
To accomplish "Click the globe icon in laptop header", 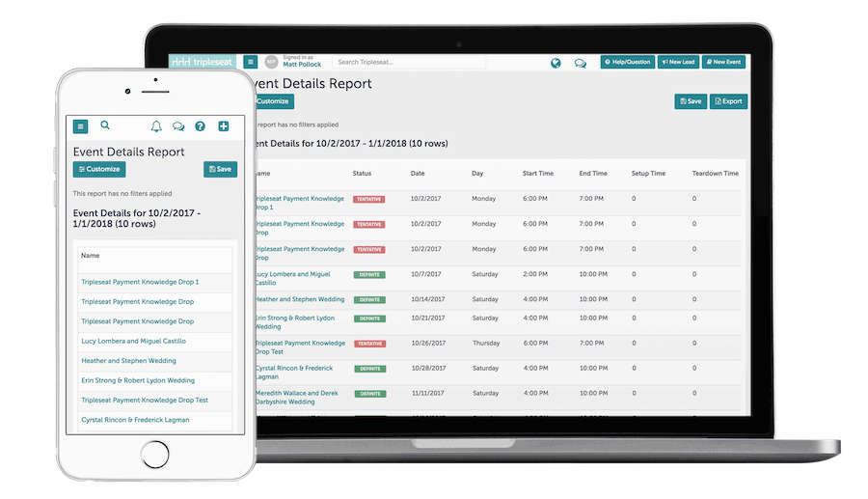I will click(556, 63).
